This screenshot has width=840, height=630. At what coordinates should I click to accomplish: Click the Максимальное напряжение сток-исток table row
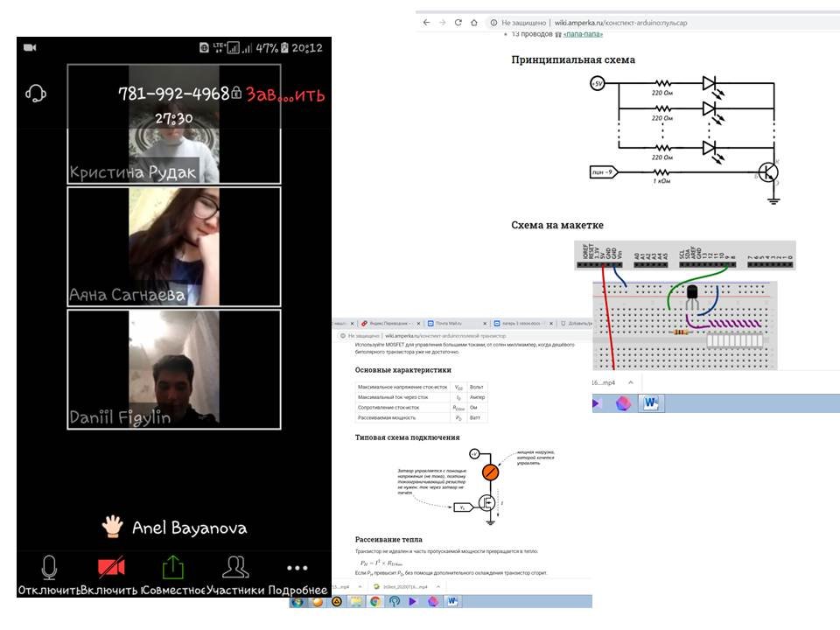tap(421, 387)
